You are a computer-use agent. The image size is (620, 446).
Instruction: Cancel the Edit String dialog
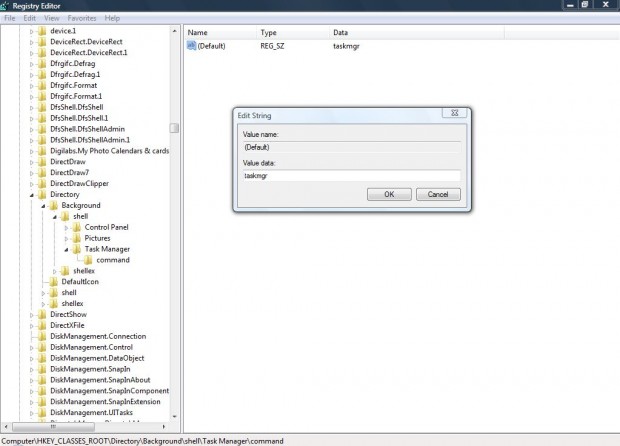pyautogui.click(x=438, y=194)
